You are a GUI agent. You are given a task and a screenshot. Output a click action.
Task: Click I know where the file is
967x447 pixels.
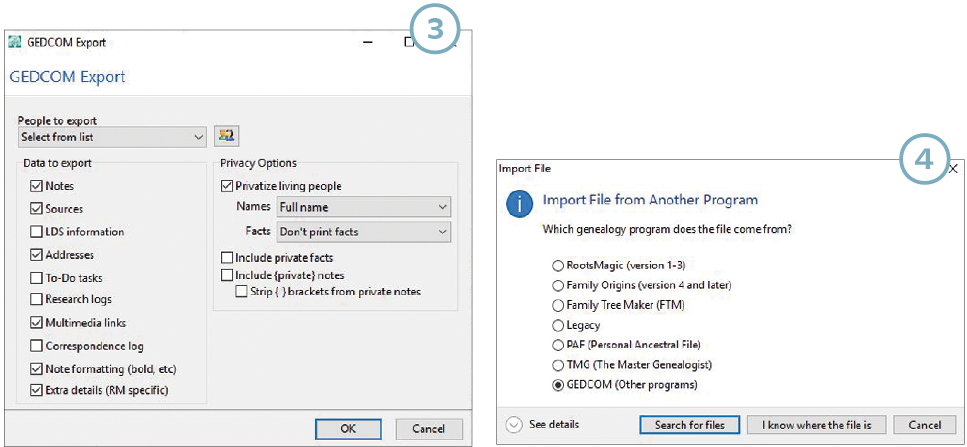[x=816, y=425]
